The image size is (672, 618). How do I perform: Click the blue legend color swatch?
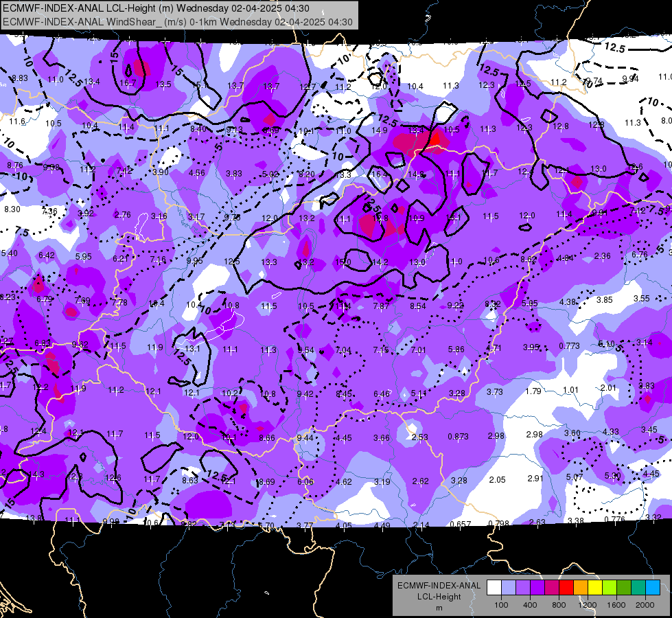pos(653,588)
